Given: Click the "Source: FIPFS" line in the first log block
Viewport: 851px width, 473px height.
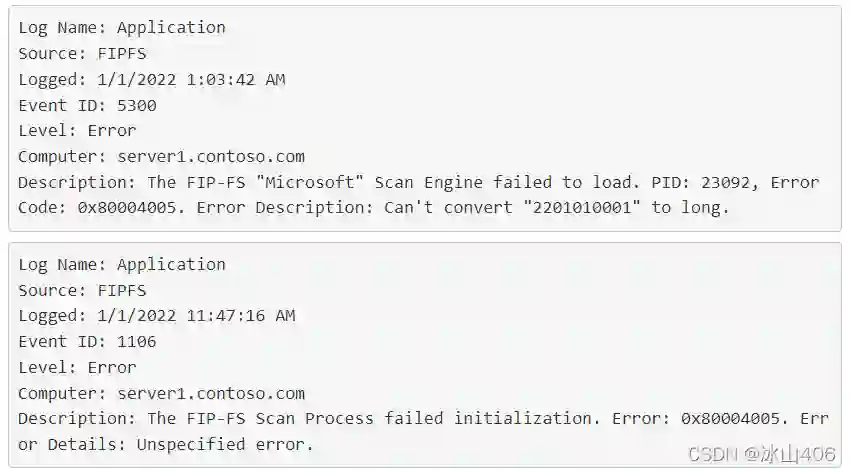Looking at the screenshot, I should (x=82, y=54).
